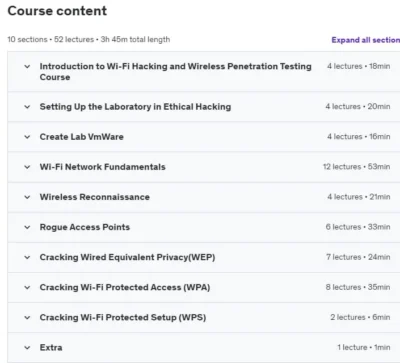
Task: Select Rogue Access Points title text
Action: click(x=85, y=227)
